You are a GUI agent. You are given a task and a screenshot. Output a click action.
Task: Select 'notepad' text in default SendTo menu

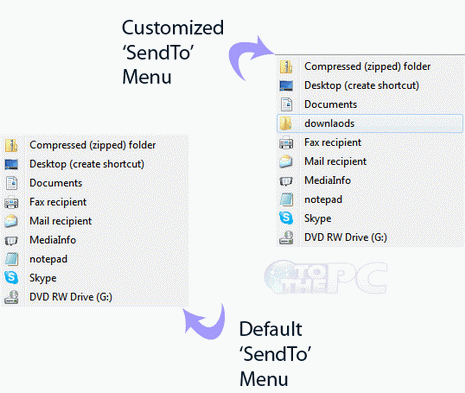point(49,259)
